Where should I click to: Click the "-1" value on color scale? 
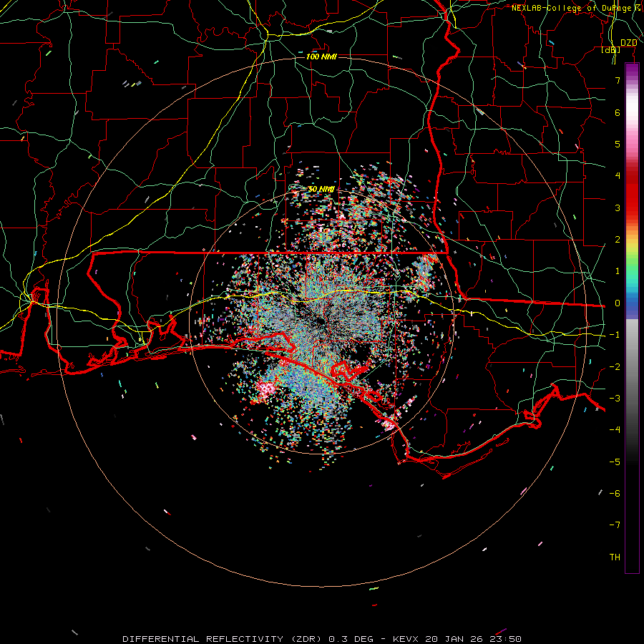[x=615, y=335]
